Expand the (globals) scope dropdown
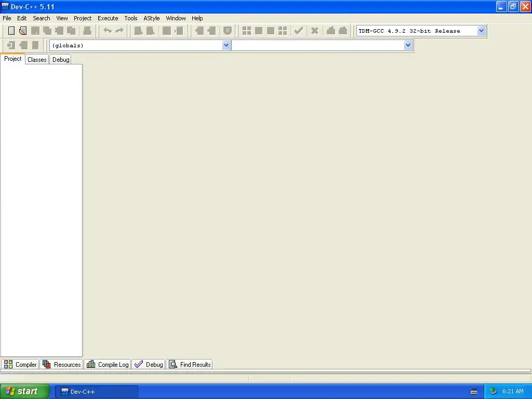This screenshot has height=399, width=532. pyautogui.click(x=226, y=45)
